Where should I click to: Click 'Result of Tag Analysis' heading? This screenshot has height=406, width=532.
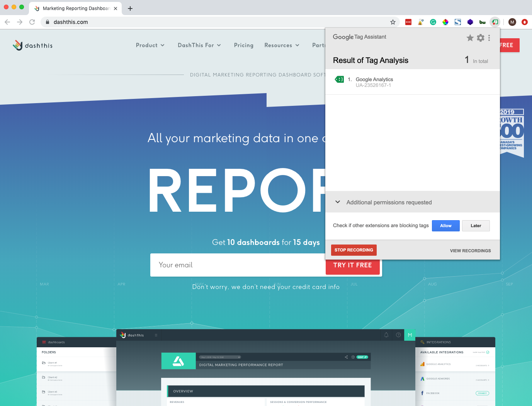point(371,60)
